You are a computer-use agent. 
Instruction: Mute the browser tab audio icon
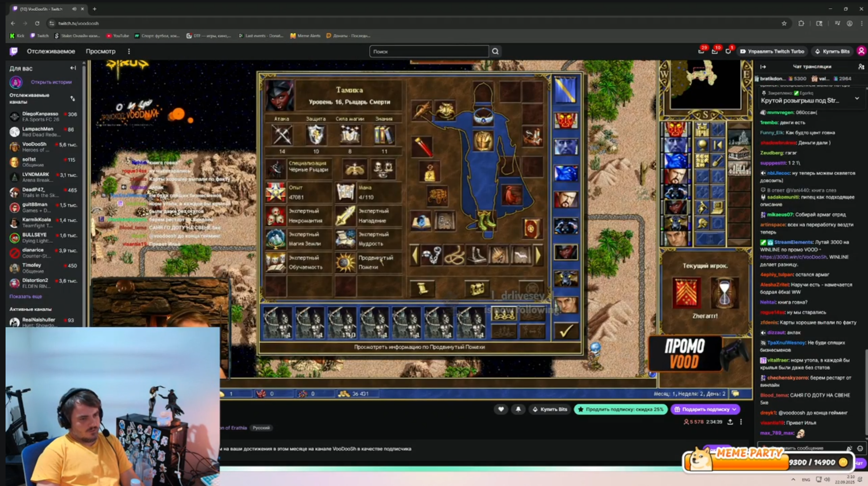click(74, 9)
